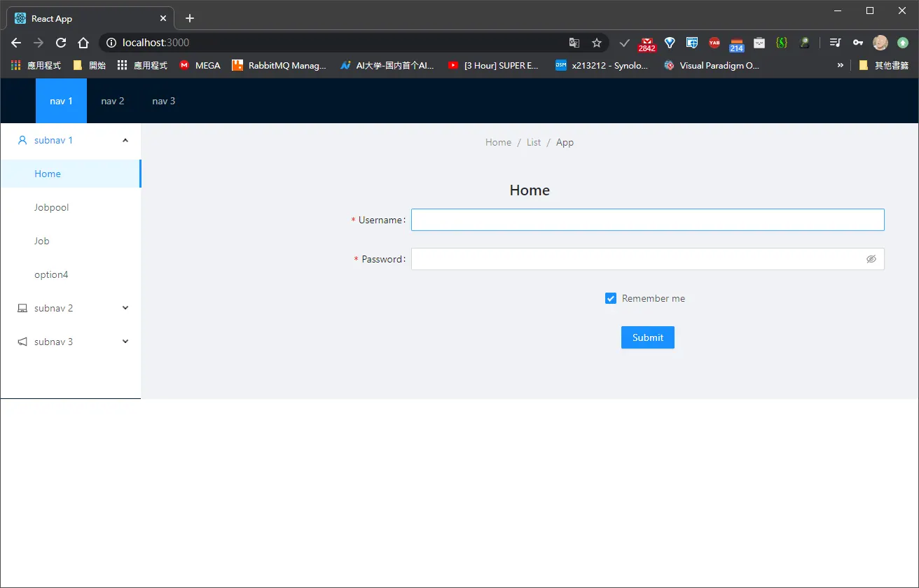Collapse the subnav 1 menu arrow
Image resolution: width=919 pixels, height=588 pixels.
click(125, 140)
